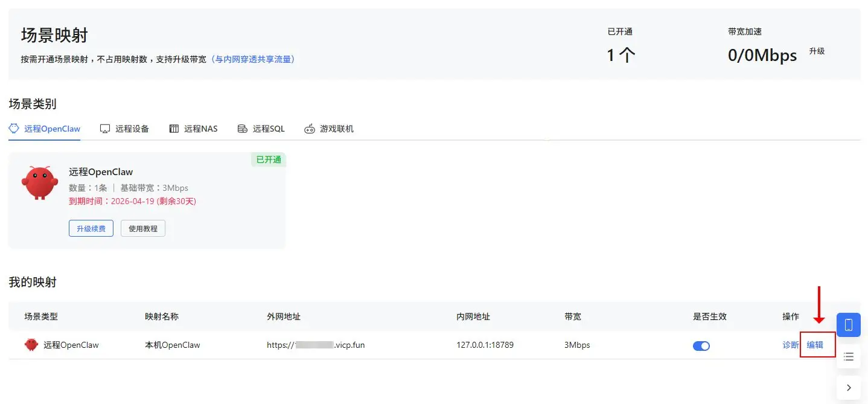Click the 诊断 link in the table
The image size is (868, 404).
791,345
